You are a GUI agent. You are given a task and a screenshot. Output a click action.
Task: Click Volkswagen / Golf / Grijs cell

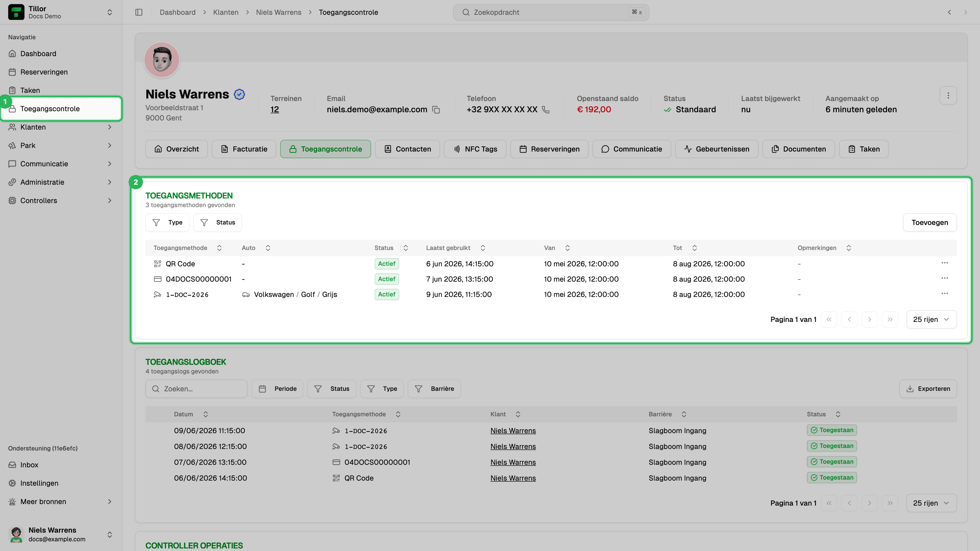point(289,294)
